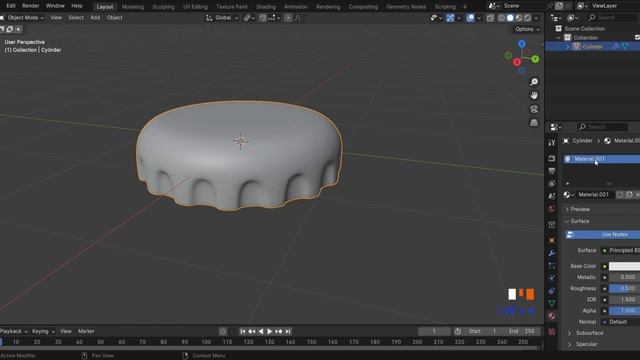Play animation in reverse
The width and height of the screenshot is (640, 360).
(x=260, y=331)
